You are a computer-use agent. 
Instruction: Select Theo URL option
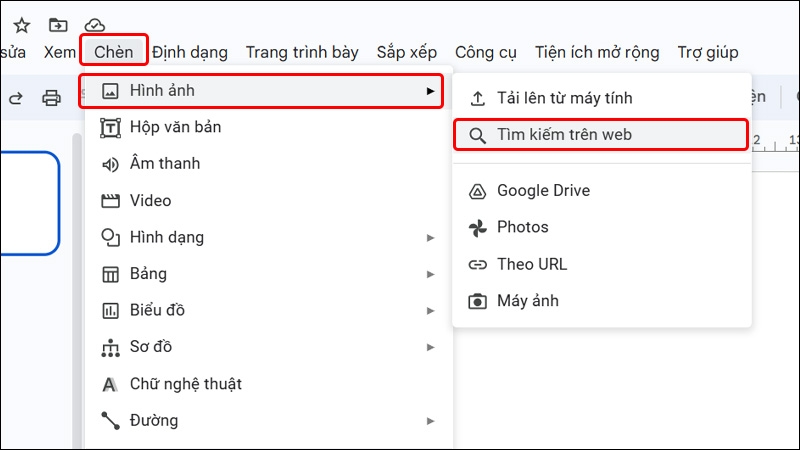tap(602, 264)
